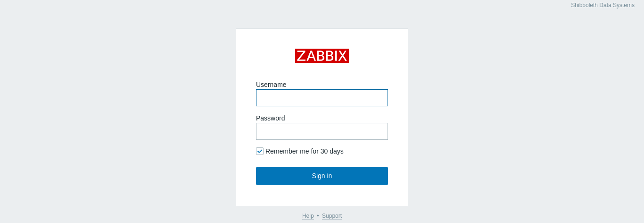Open the Support link
Screen dimensions: 644x223
[x=332, y=216]
